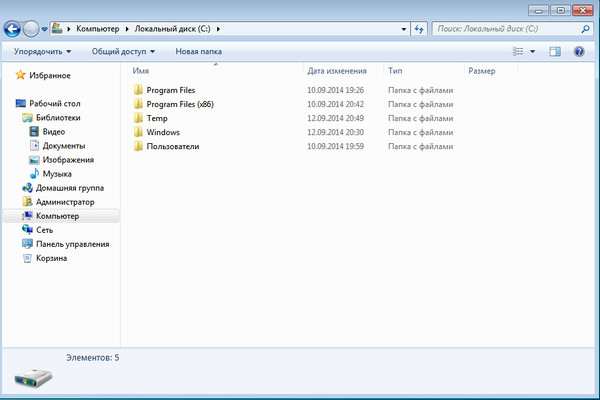Click the Сеть network icon
This screenshot has height=400, width=600.
pos(27,230)
